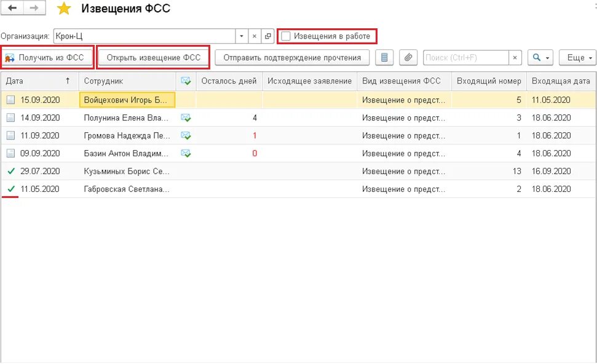The image size is (597, 364).
Task: Click Извещение о предст... in Кузьминых row
Action: [403, 172]
